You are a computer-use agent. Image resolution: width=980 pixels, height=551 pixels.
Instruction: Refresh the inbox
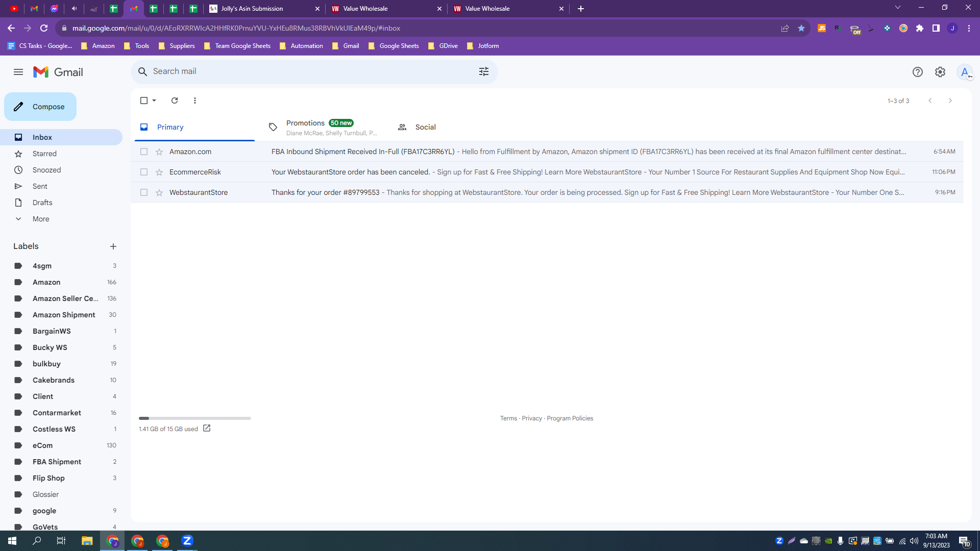[x=175, y=101]
